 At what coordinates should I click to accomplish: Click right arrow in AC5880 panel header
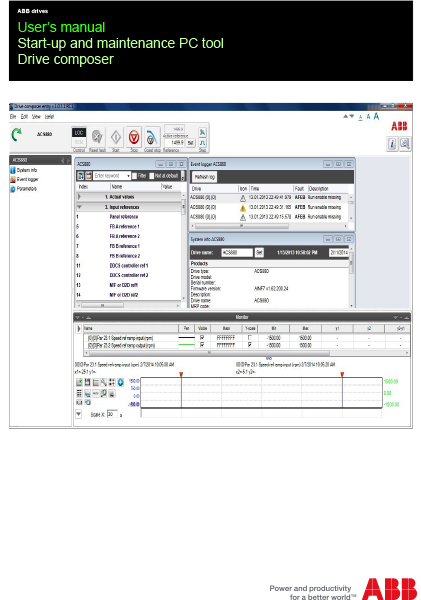(x=69, y=160)
